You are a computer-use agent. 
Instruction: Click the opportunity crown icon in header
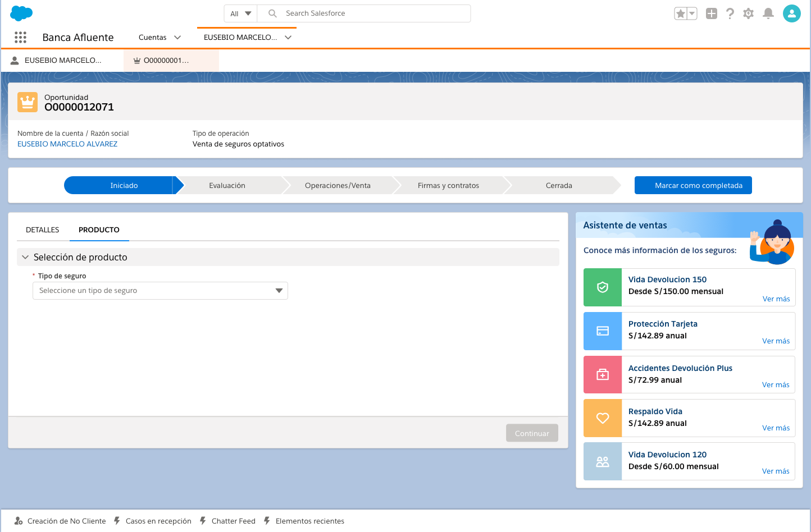[x=28, y=102]
